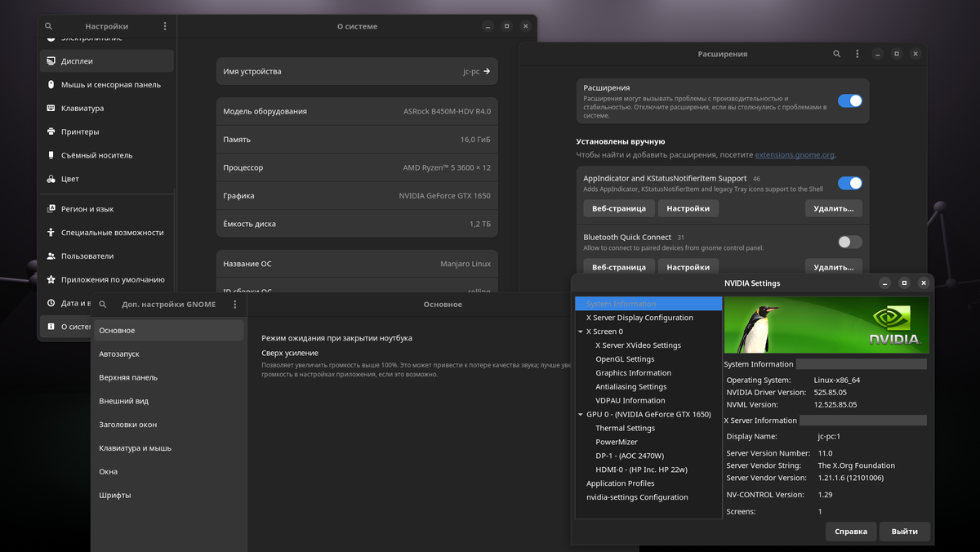The width and height of the screenshot is (980, 552).
Task: Open Application Profiles in NVIDIA Settings
Action: [x=620, y=483]
